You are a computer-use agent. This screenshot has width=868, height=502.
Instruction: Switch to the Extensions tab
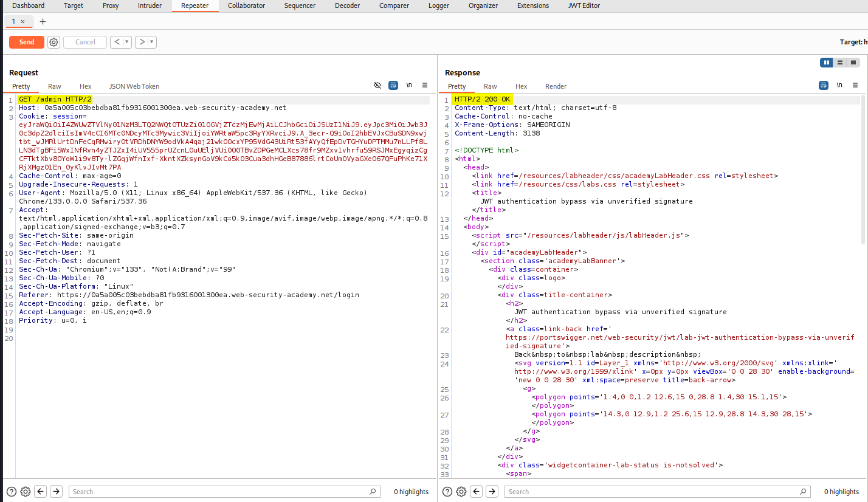(x=533, y=5)
